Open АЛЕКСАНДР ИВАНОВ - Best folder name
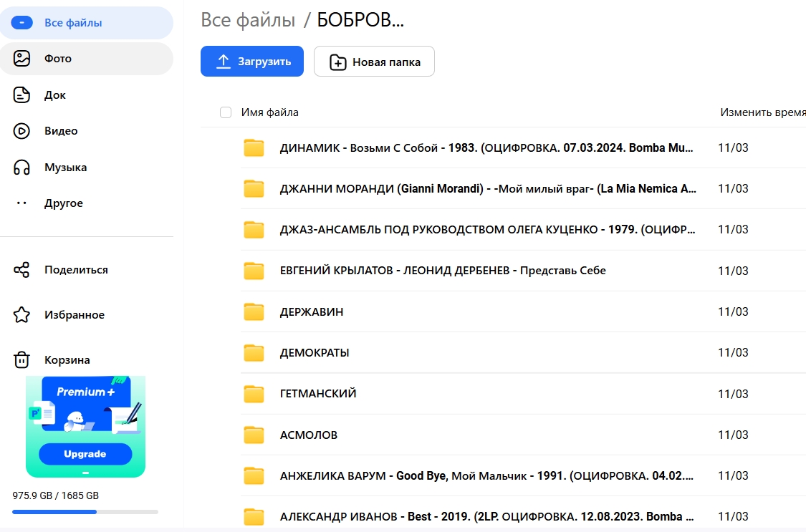This screenshot has width=806, height=532. point(486,516)
